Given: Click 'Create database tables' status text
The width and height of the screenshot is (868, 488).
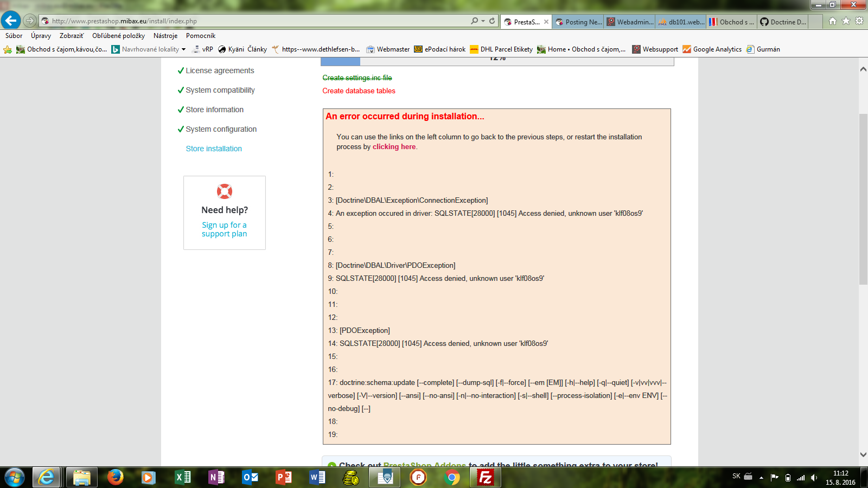Looking at the screenshot, I should [x=359, y=91].
